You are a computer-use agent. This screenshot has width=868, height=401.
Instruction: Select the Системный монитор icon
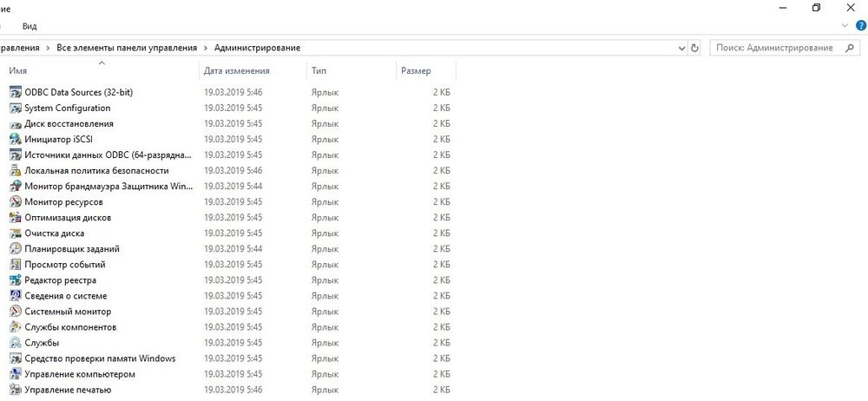tap(16, 312)
